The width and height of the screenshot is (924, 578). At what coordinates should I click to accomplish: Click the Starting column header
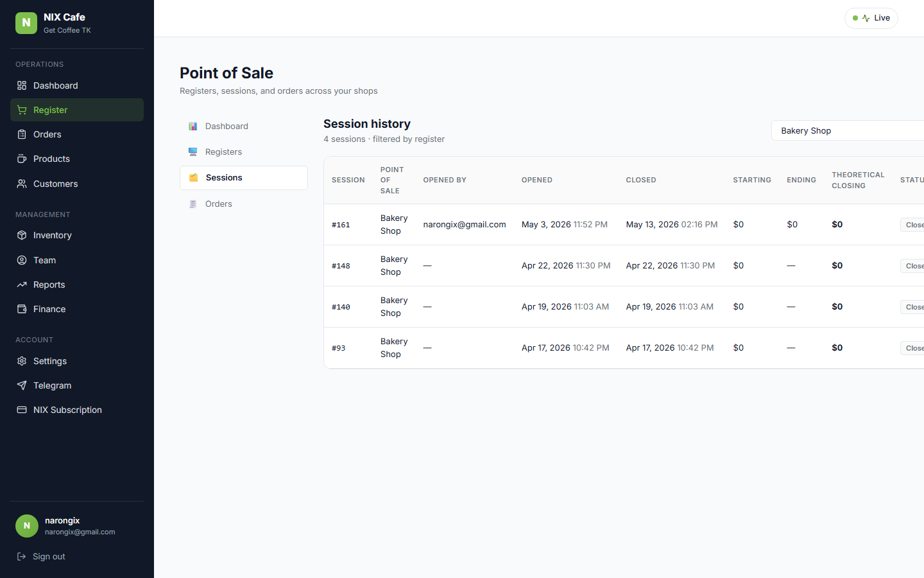click(752, 180)
